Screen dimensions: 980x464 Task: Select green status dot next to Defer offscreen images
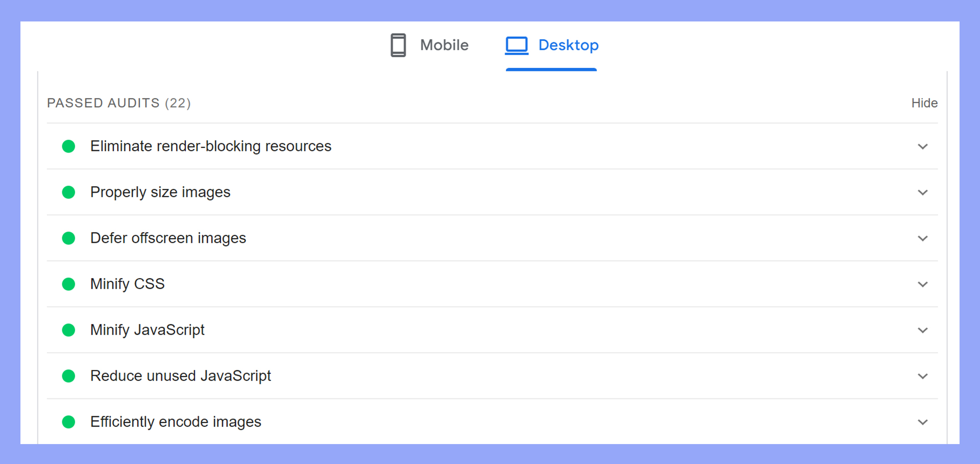click(68, 238)
